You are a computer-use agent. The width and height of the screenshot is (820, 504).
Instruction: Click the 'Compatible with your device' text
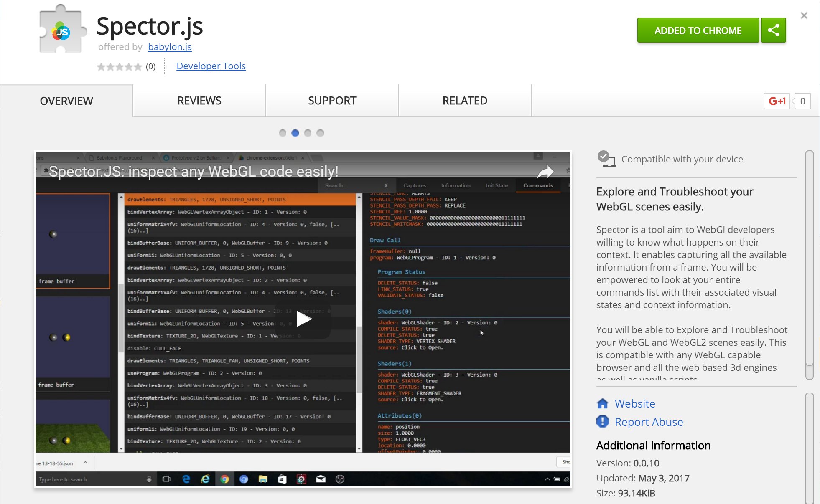pos(682,159)
